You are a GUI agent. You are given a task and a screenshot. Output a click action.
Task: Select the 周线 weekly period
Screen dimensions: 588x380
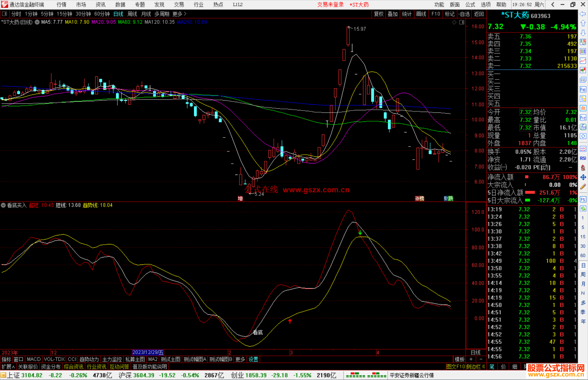point(132,14)
